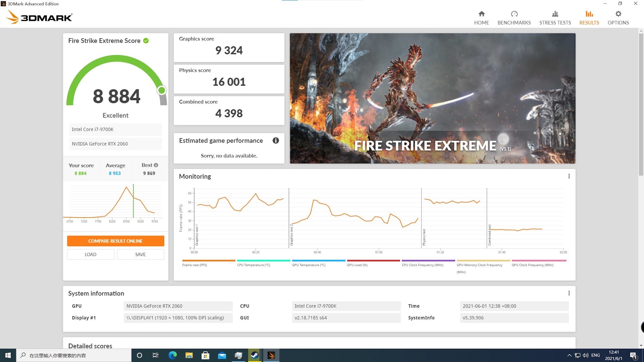Click the green marker on score distribution chart
Image resolution: width=644 pixels, height=362 pixels.
133,201
